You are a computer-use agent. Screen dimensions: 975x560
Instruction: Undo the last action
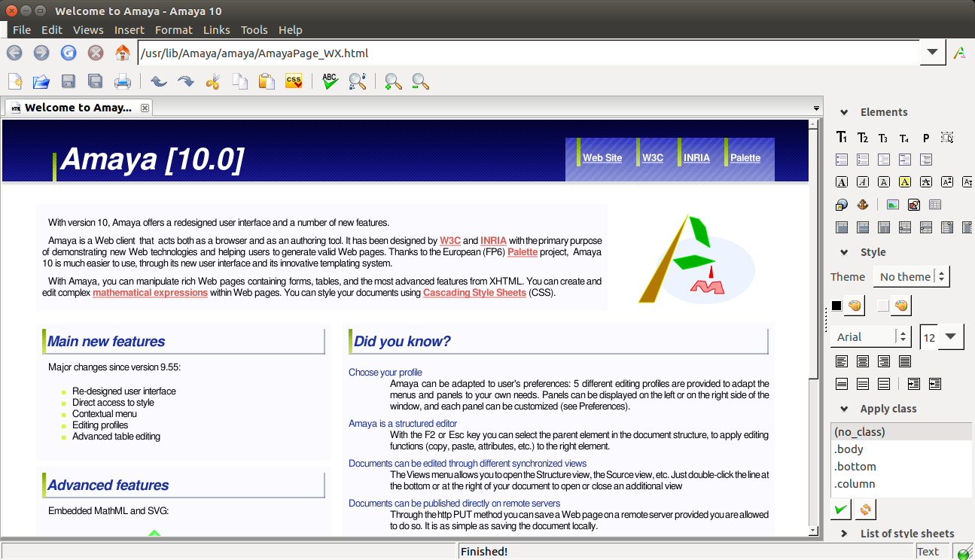click(x=158, y=81)
